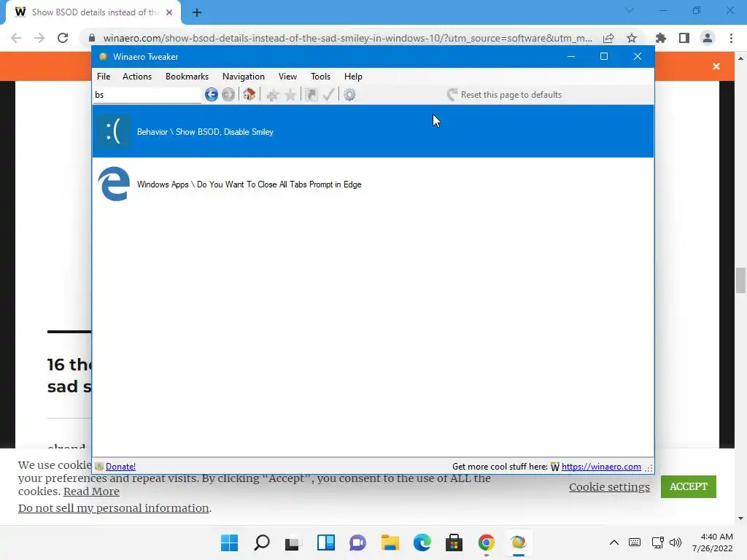The image size is (747, 560).
Task: Open the Widgets taskbar icon
Action: pos(326,542)
